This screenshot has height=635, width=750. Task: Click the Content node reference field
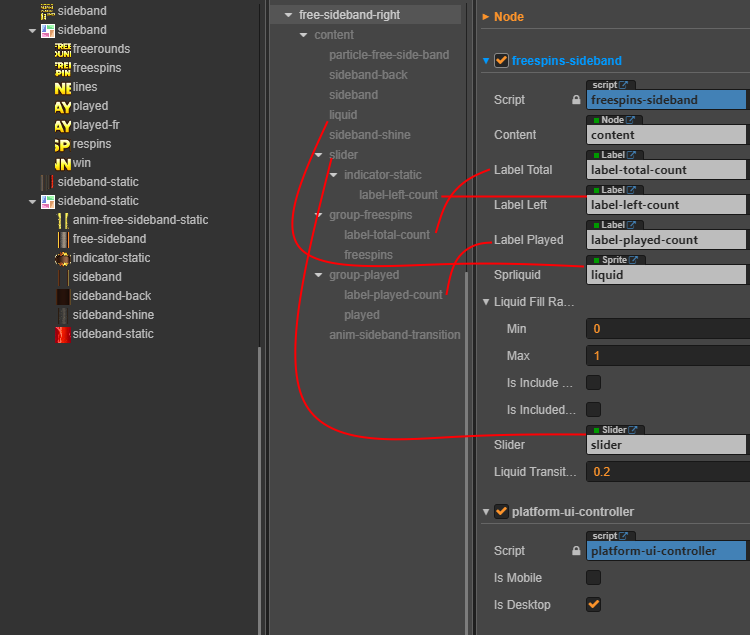pos(666,135)
